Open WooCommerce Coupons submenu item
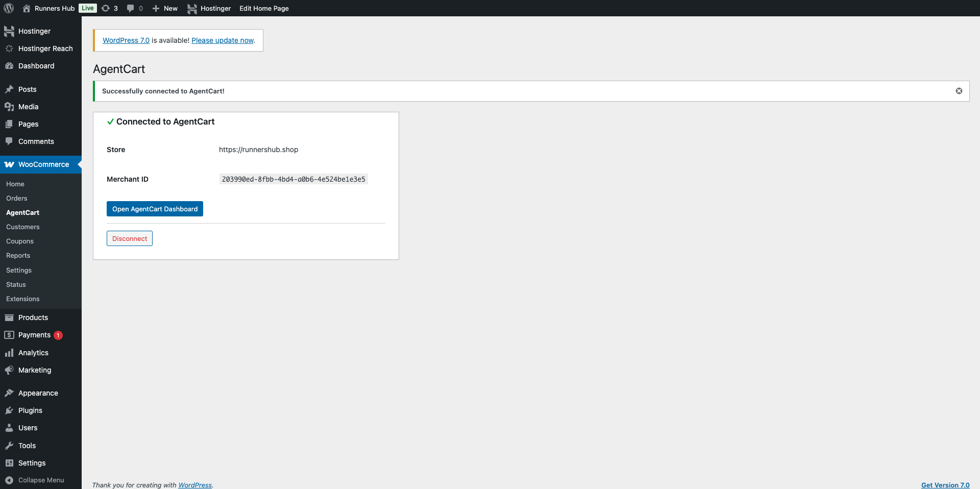This screenshot has height=489, width=980. click(x=20, y=241)
